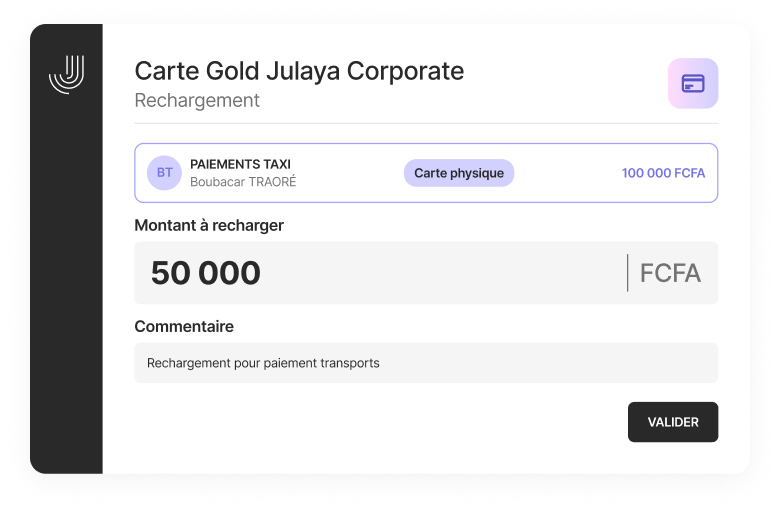Click the divider beside the FCFA label
The height and width of the screenshot is (510, 780).
pos(627,273)
